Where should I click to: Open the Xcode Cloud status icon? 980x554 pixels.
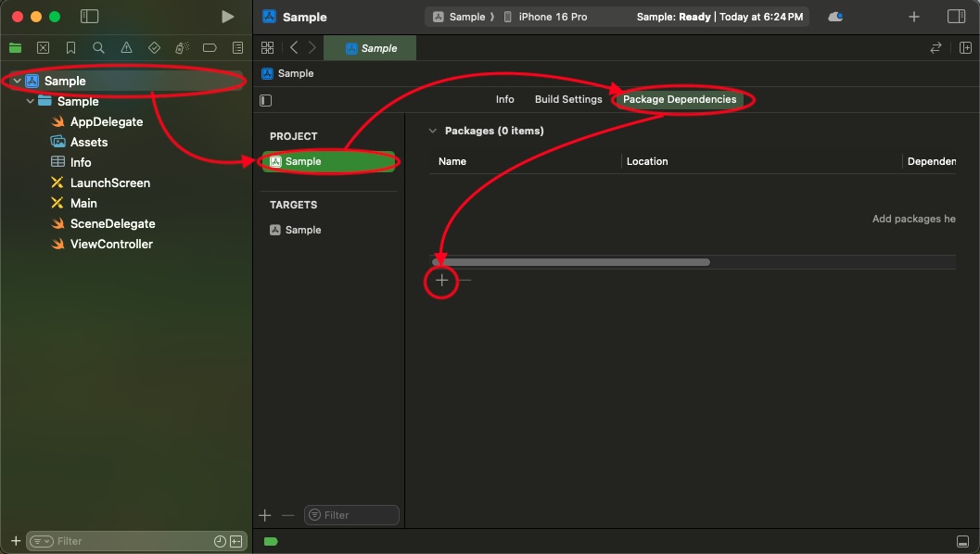tap(834, 17)
